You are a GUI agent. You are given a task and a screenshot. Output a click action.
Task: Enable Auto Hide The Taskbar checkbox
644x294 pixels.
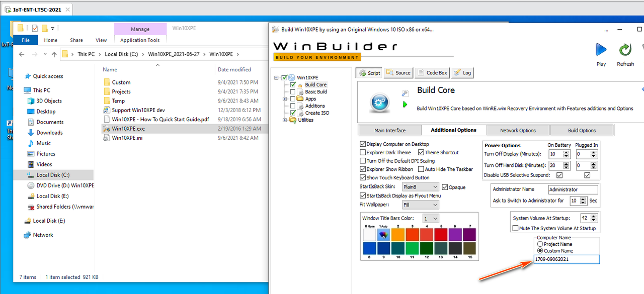421,169
